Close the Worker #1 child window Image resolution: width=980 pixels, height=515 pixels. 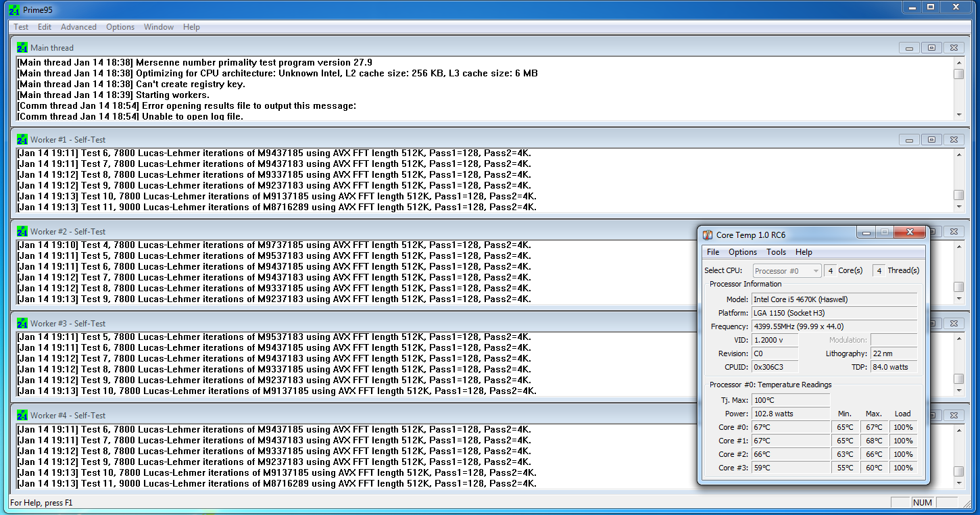pos(953,140)
